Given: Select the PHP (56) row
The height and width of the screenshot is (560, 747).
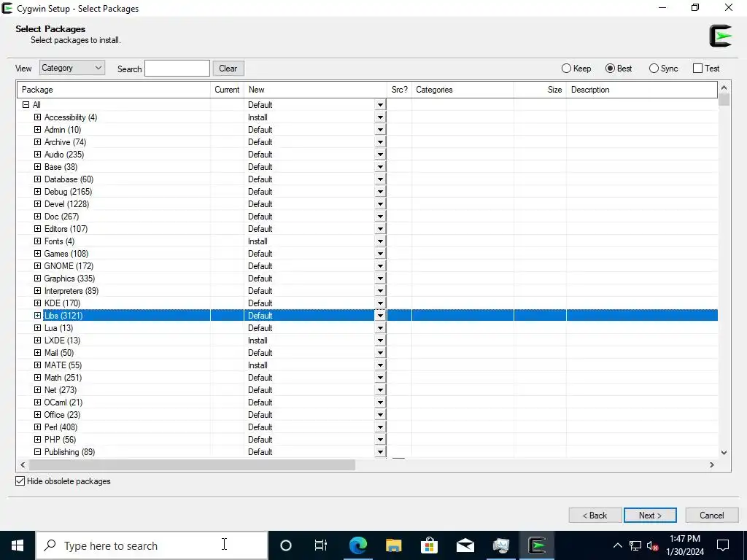Looking at the screenshot, I should tap(368, 439).
